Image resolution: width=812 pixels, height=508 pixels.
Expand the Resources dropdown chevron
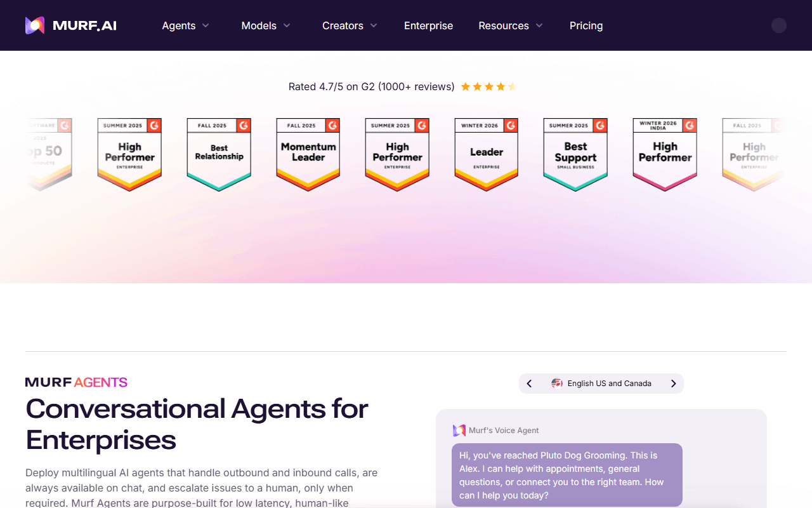[x=539, y=26]
